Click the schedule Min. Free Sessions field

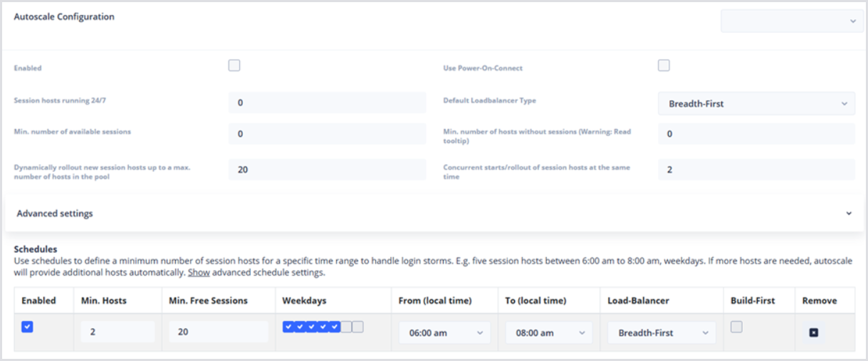219,332
